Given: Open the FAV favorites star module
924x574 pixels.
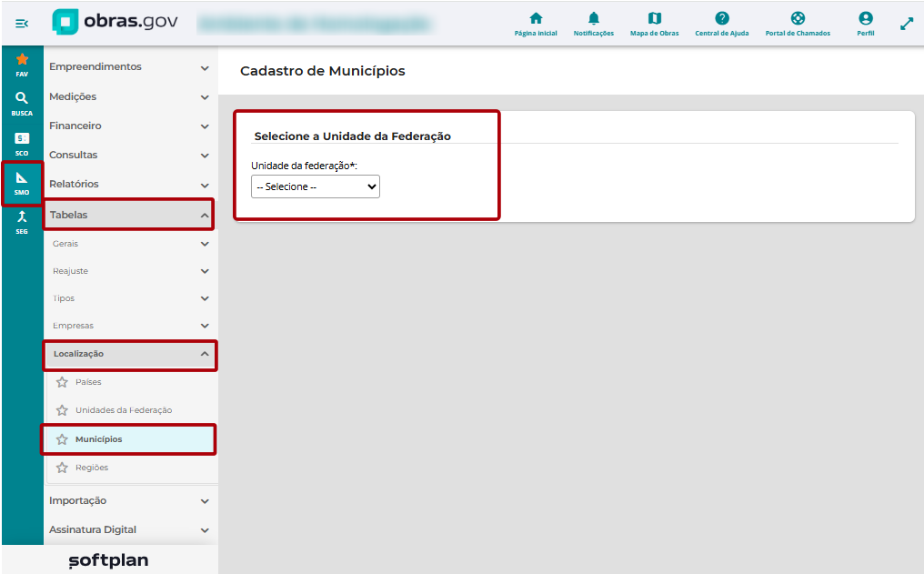Looking at the screenshot, I should [22, 65].
